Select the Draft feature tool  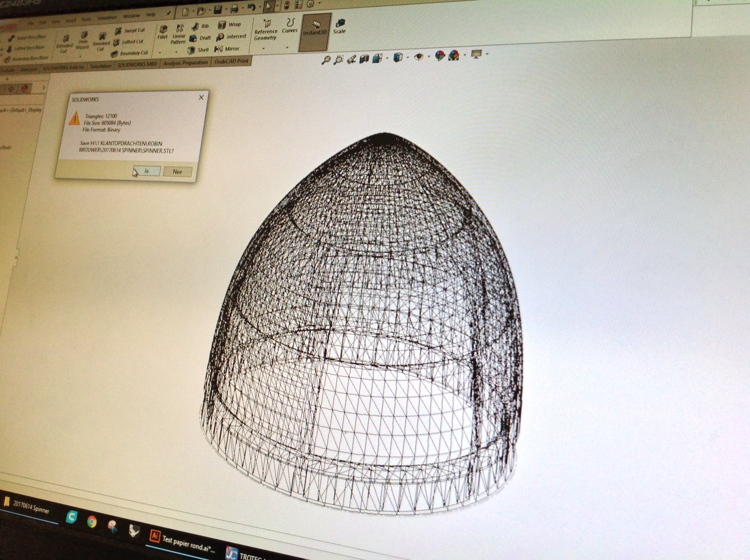(201, 38)
